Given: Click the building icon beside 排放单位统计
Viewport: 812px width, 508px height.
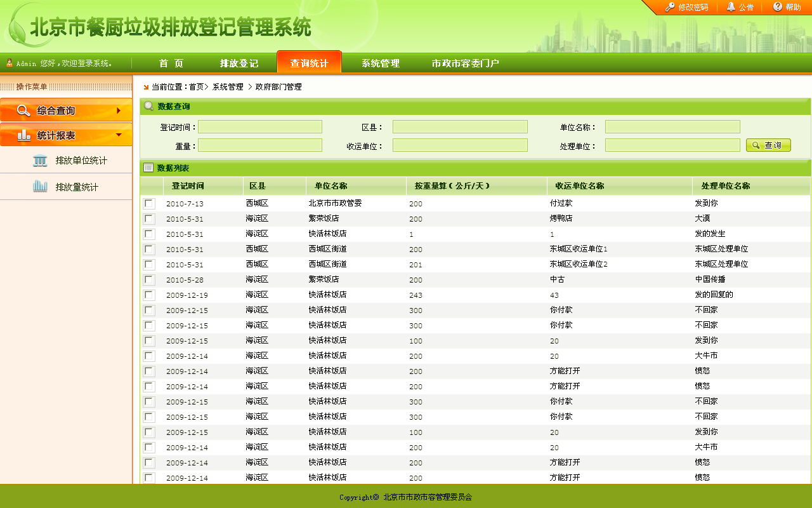Looking at the screenshot, I should click(x=40, y=161).
